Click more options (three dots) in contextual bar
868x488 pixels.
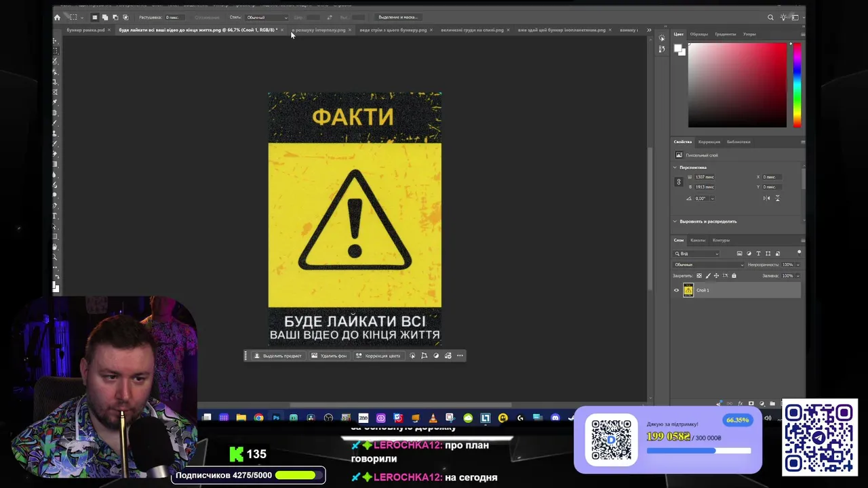[x=460, y=356]
